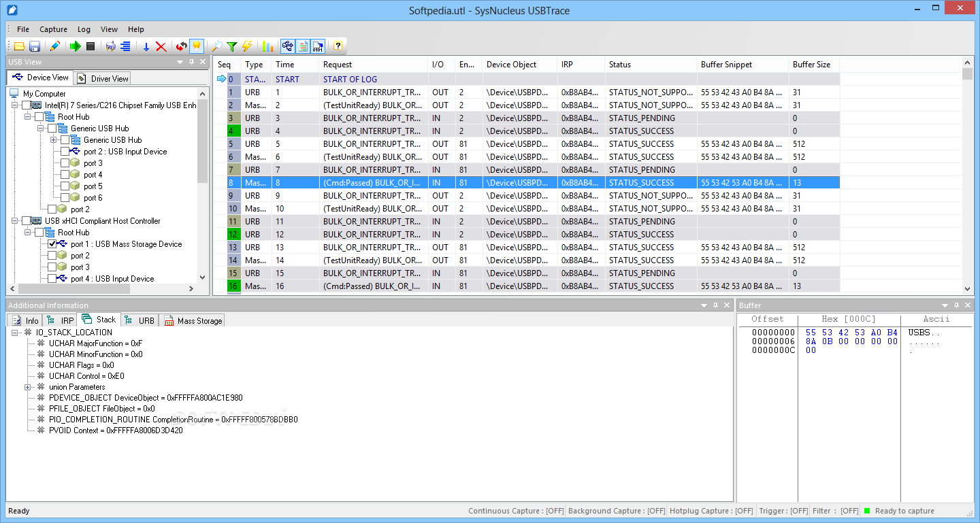Pin the Buffer panel

[x=956, y=305]
